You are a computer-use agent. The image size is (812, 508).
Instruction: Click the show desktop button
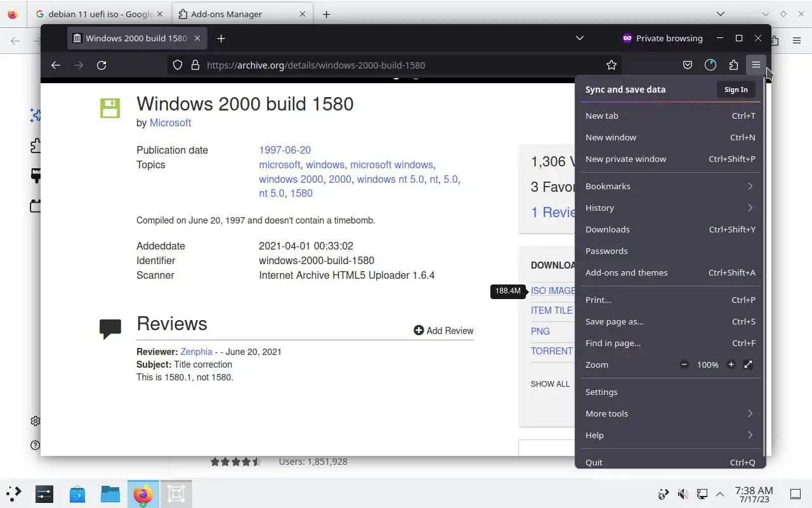pos(796,494)
